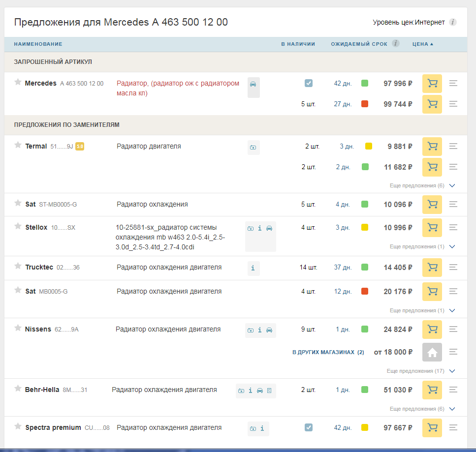Add Termal 9 881 ₽ offer to cart
The width and height of the screenshot is (476, 452).
pyautogui.click(x=432, y=147)
